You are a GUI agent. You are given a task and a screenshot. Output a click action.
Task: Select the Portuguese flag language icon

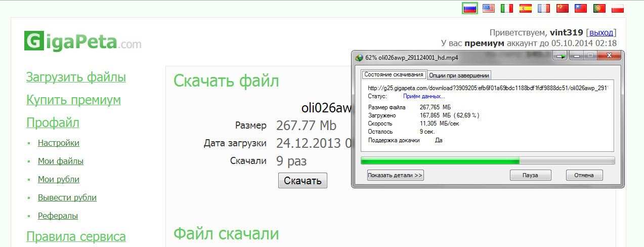pos(599,8)
